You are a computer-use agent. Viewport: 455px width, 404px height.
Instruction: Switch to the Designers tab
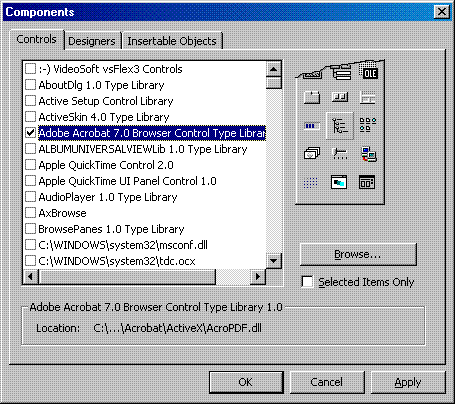92,41
